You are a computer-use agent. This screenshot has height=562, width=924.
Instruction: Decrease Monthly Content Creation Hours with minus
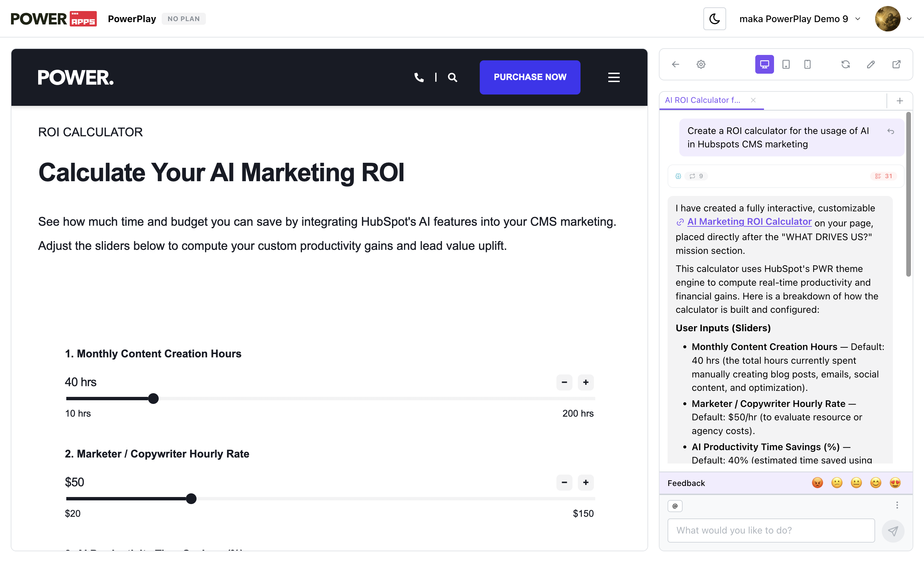[x=564, y=382]
